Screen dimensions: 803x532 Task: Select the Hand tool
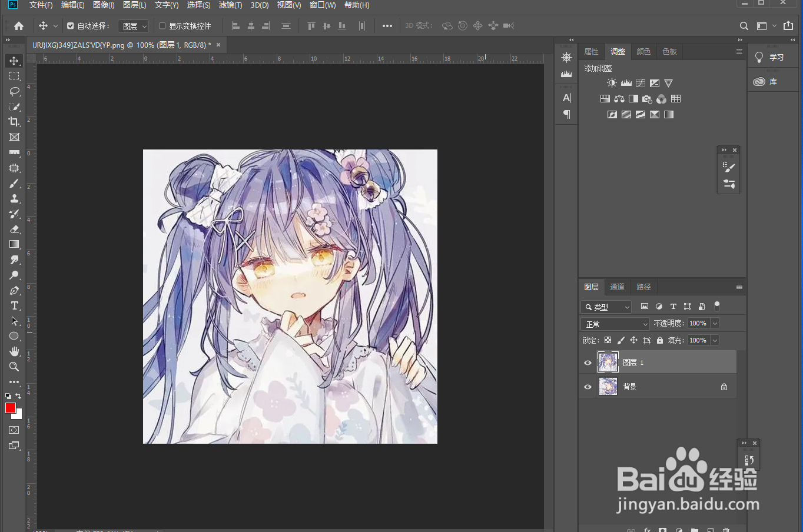coord(14,351)
